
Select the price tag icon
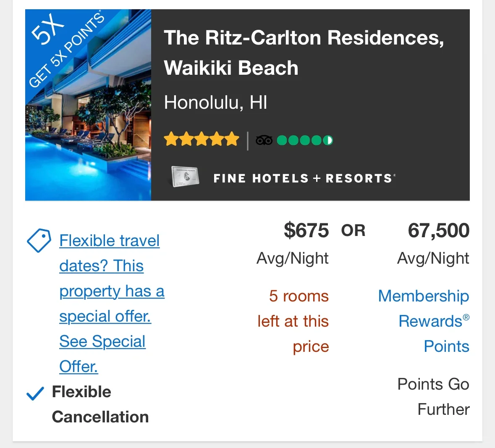38,241
